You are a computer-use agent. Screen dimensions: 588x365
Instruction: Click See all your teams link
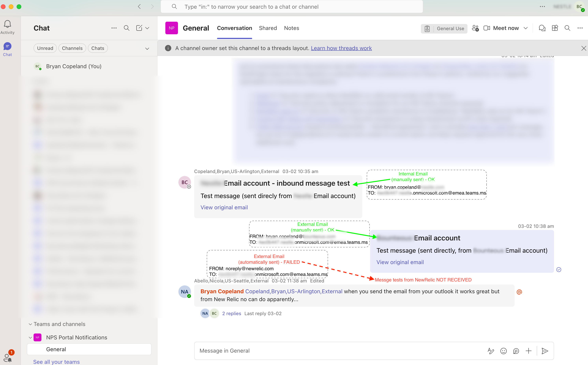pos(56,361)
